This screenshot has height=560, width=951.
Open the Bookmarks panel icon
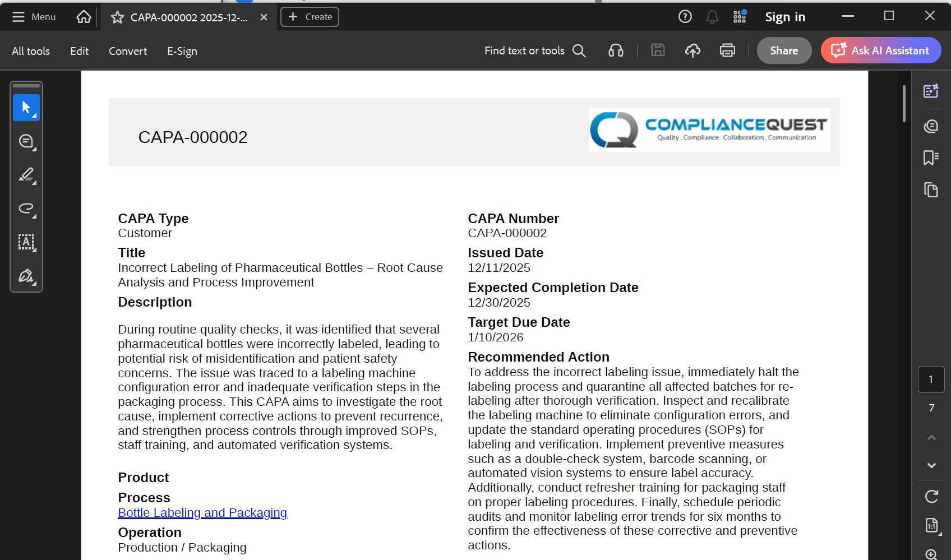[x=931, y=158]
